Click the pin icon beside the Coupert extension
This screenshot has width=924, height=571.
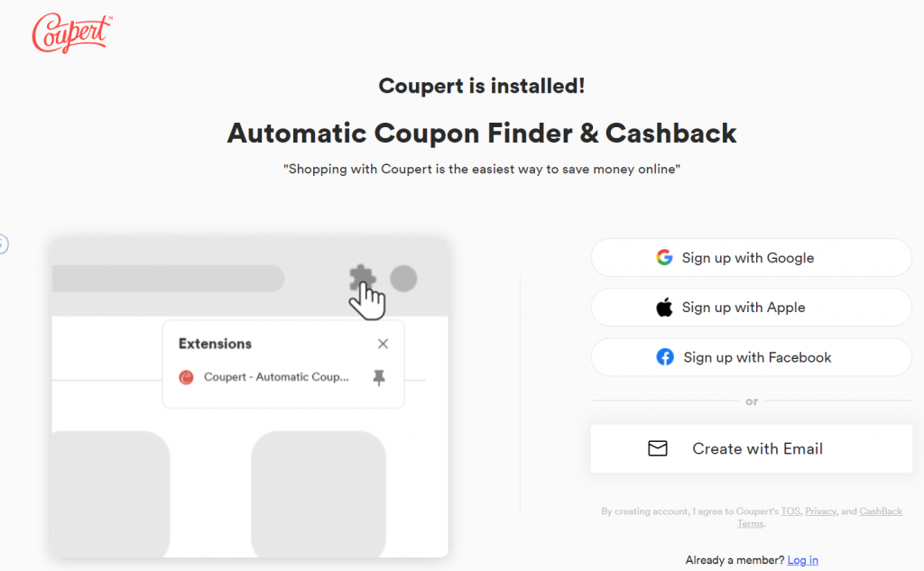pos(379,377)
